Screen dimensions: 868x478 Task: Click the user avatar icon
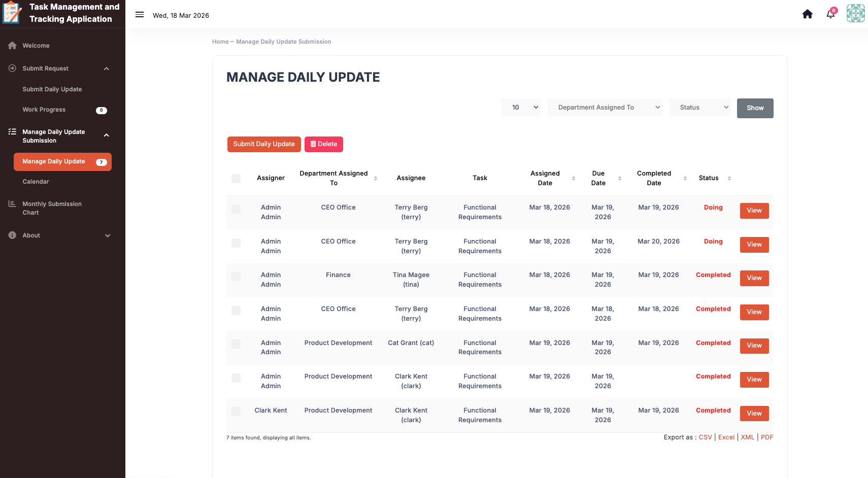(x=855, y=14)
